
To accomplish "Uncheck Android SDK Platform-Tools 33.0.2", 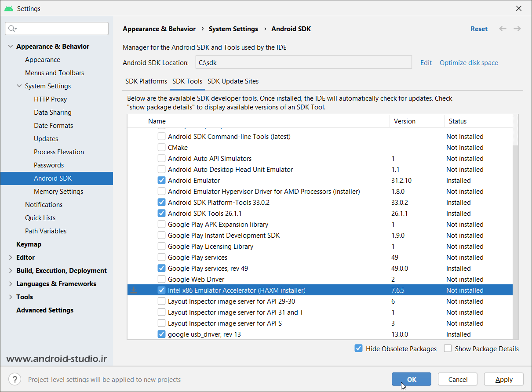I will tap(161, 203).
